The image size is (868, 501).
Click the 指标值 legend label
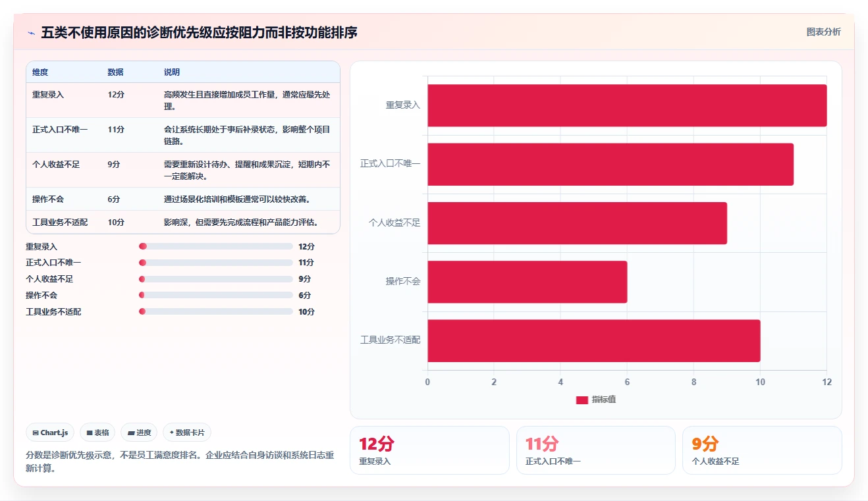(604, 400)
